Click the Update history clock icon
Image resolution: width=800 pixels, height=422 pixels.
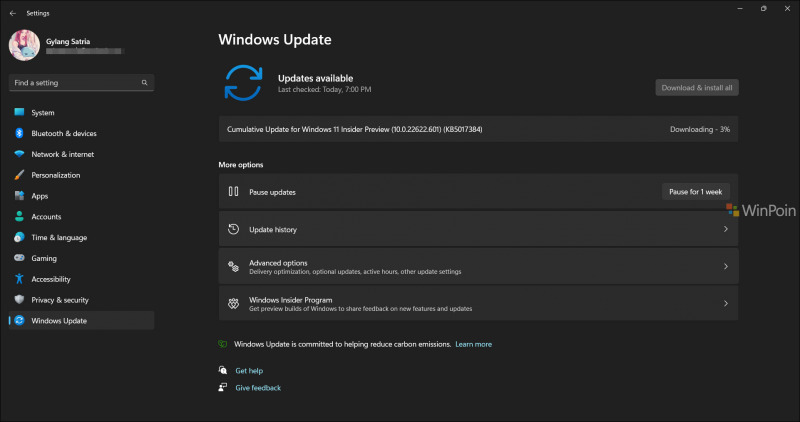(x=233, y=229)
